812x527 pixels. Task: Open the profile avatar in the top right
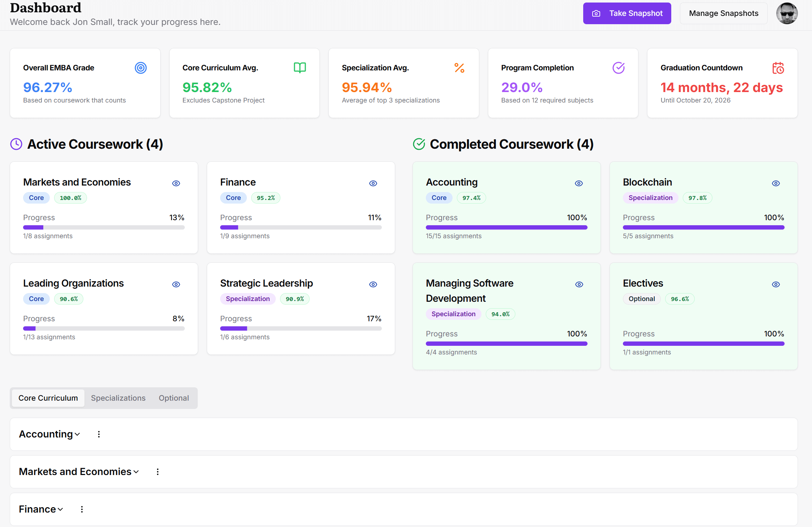click(787, 13)
